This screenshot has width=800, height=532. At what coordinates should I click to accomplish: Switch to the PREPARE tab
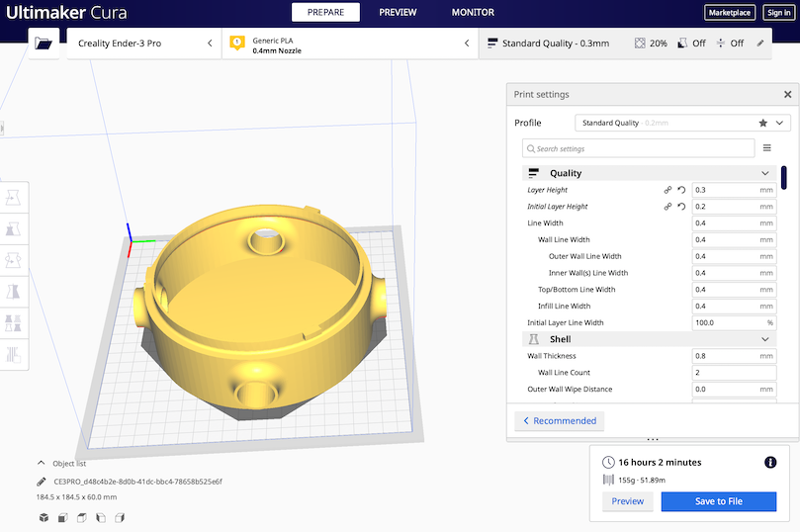(x=325, y=12)
